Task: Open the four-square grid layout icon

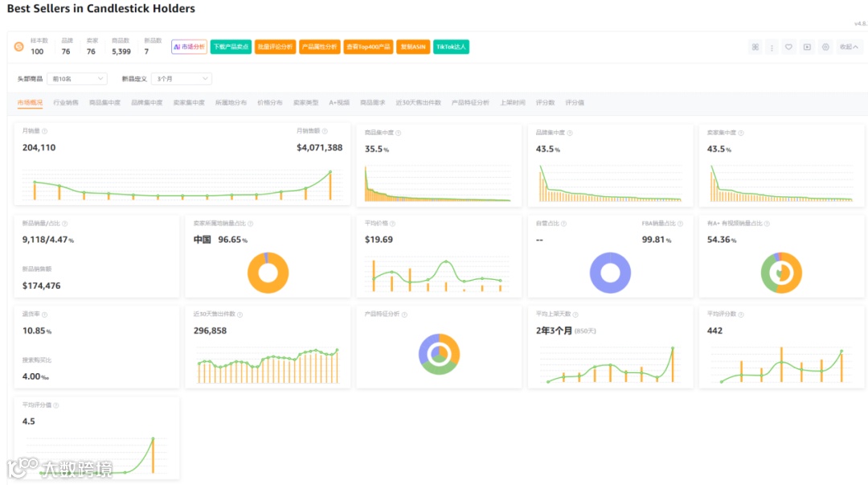Action: pos(755,47)
